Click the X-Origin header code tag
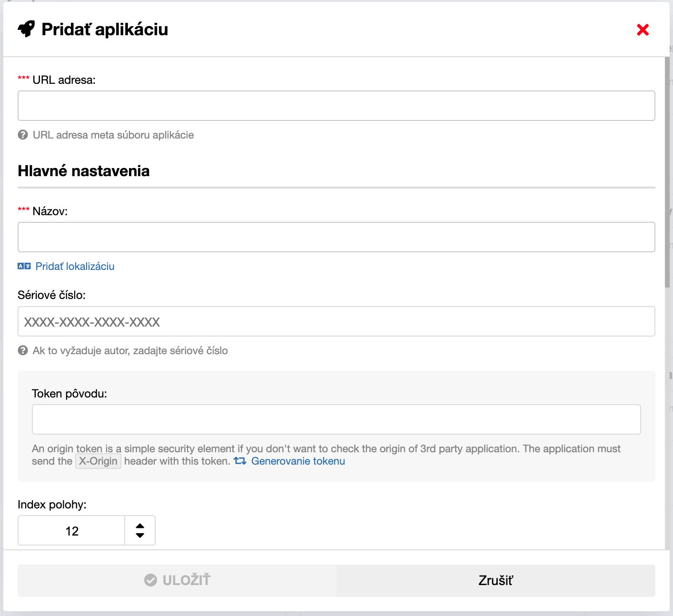Viewport: 673px width, 616px height. click(98, 461)
